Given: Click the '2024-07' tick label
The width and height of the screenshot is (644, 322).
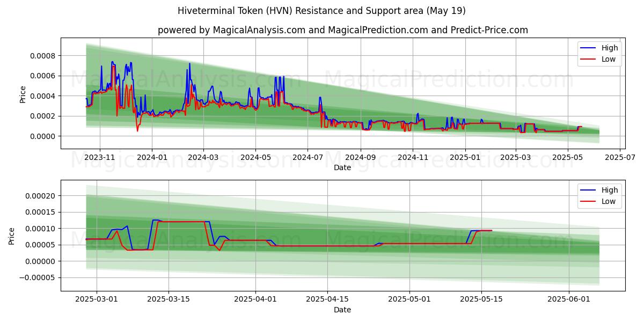Looking at the screenshot, I should [307, 157].
